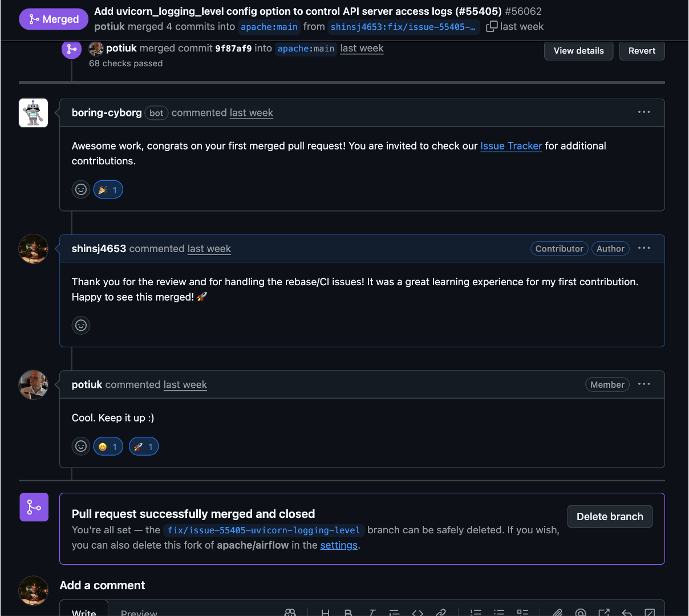Insert a link with the toolbar icon
This screenshot has width=689, height=616.
[x=441, y=613]
